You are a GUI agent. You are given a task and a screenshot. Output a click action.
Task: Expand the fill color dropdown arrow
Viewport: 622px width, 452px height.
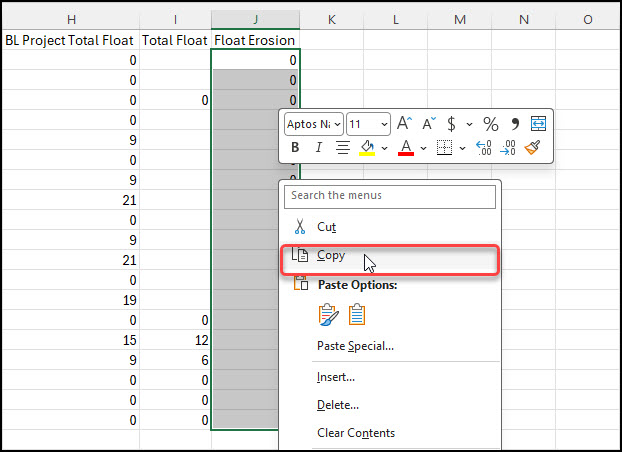coord(384,148)
